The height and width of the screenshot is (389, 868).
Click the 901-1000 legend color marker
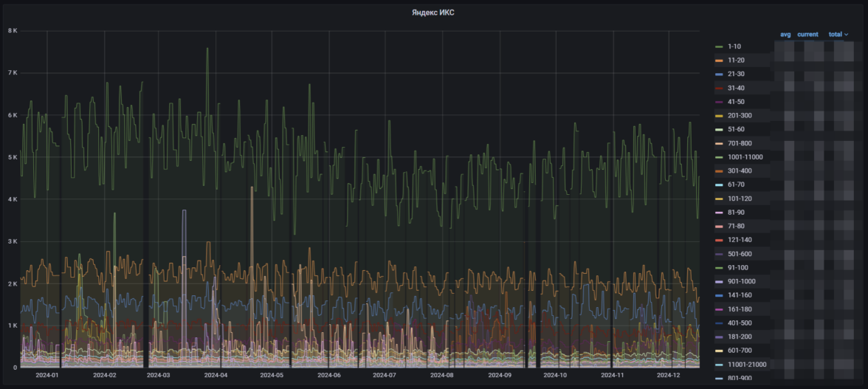(719, 281)
